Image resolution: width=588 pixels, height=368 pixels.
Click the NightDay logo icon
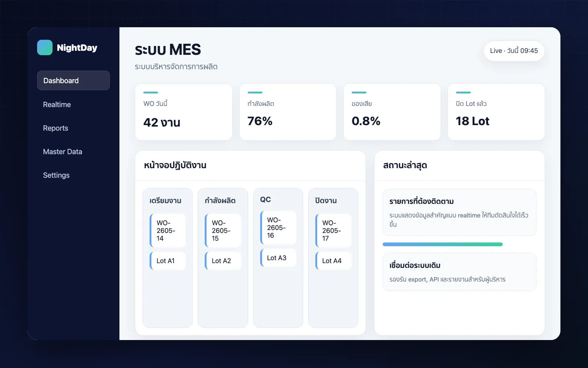coord(45,47)
